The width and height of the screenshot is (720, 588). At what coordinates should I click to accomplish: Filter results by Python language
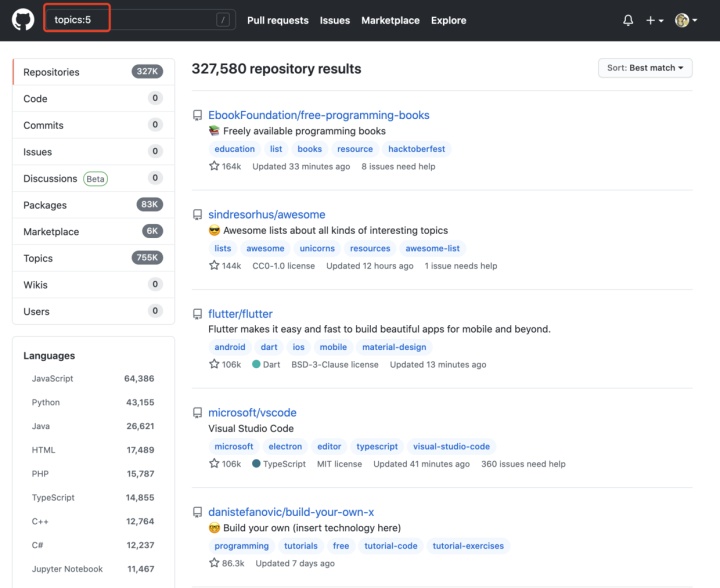click(46, 402)
